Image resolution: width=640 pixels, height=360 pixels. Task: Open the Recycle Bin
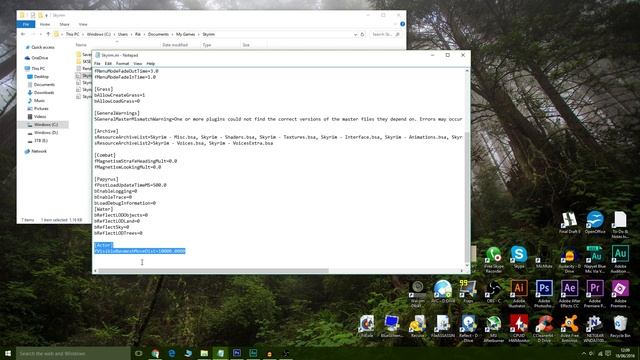620,327
